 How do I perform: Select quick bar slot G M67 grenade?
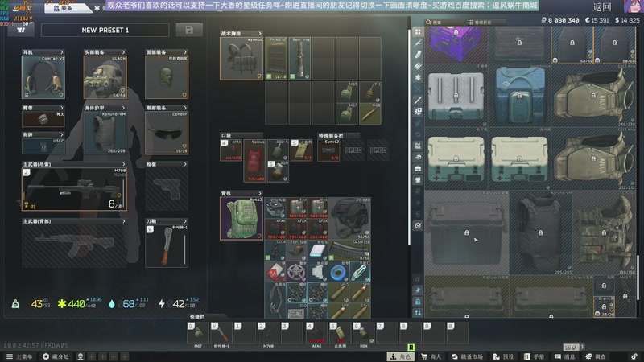(x=198, y=333)
